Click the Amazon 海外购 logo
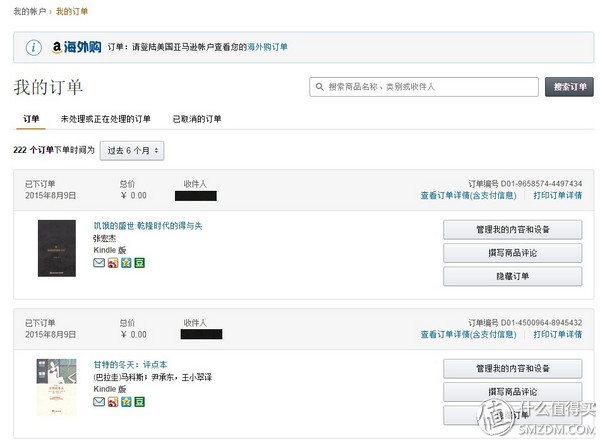 click(x=77, y=47)
